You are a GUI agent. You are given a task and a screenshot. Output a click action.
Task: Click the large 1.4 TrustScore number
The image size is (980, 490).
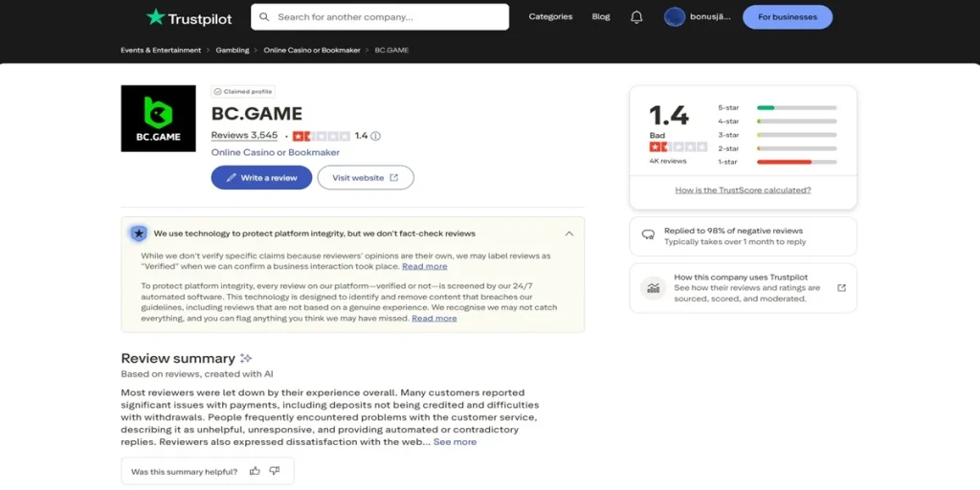click(669, 116)
